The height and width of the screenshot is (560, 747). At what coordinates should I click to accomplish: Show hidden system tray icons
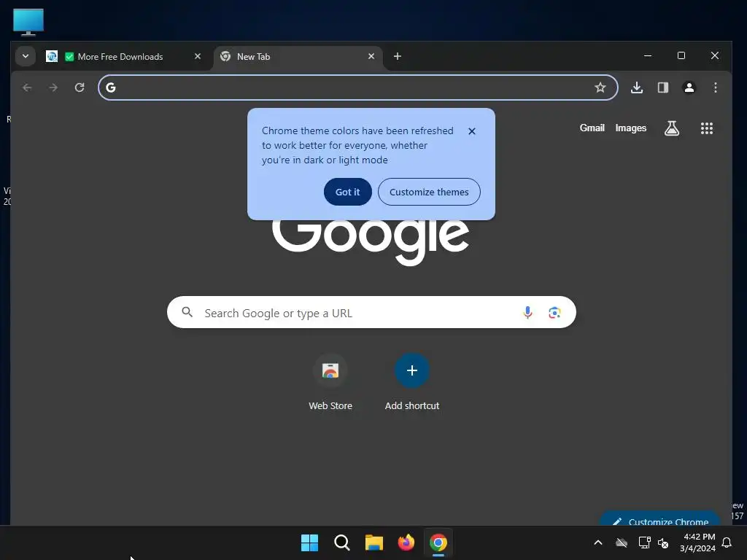598,542
